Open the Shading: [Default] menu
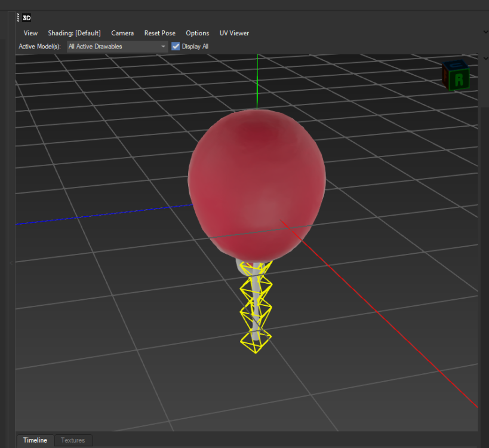 pos(74,33)
